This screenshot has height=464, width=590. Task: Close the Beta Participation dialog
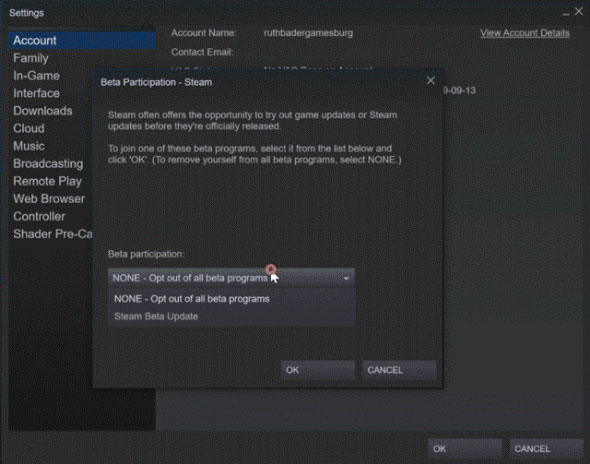click(431, 81)
